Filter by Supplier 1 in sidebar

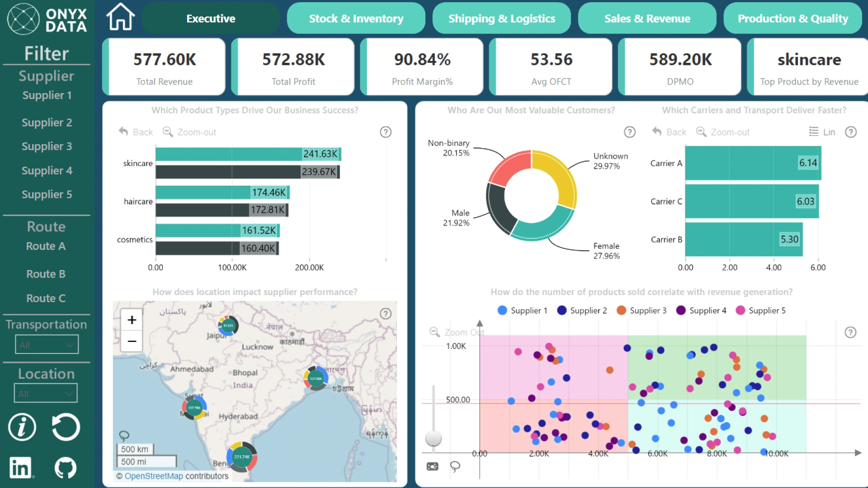47,95
